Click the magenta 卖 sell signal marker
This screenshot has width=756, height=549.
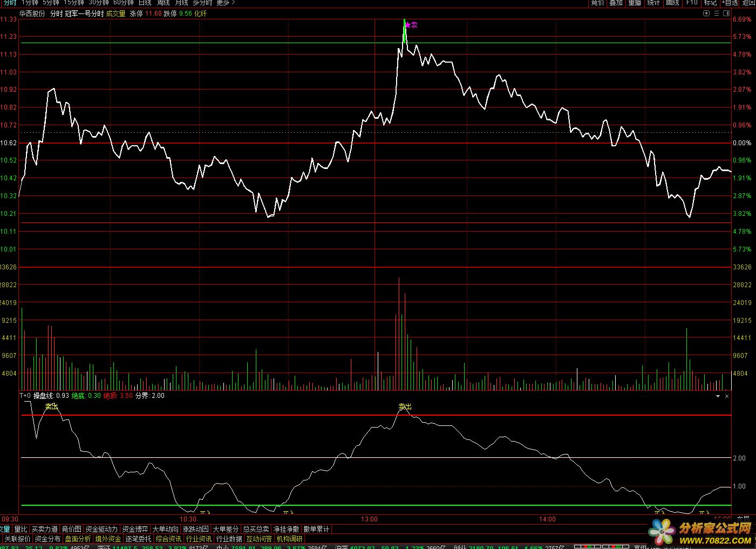pos(411,25)
